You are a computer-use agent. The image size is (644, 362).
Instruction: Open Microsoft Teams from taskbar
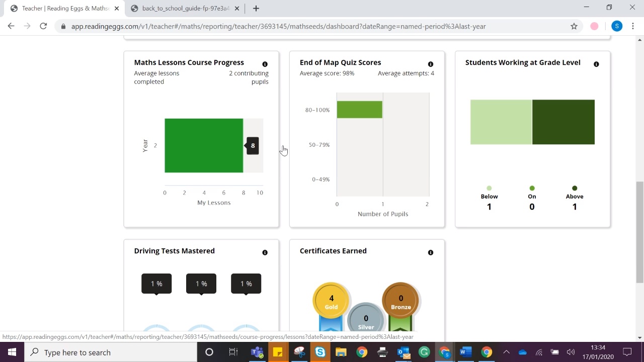pyautogui.click(x=257, y=352)
